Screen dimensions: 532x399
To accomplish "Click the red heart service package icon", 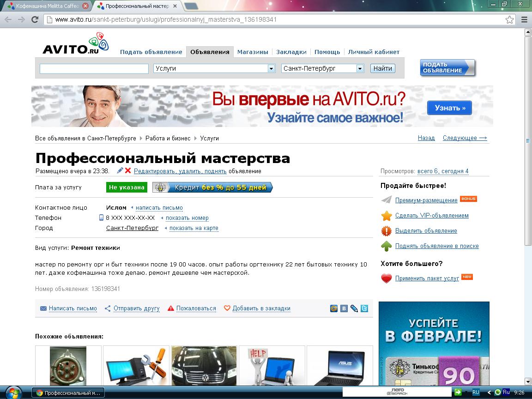I will [387, 278].
